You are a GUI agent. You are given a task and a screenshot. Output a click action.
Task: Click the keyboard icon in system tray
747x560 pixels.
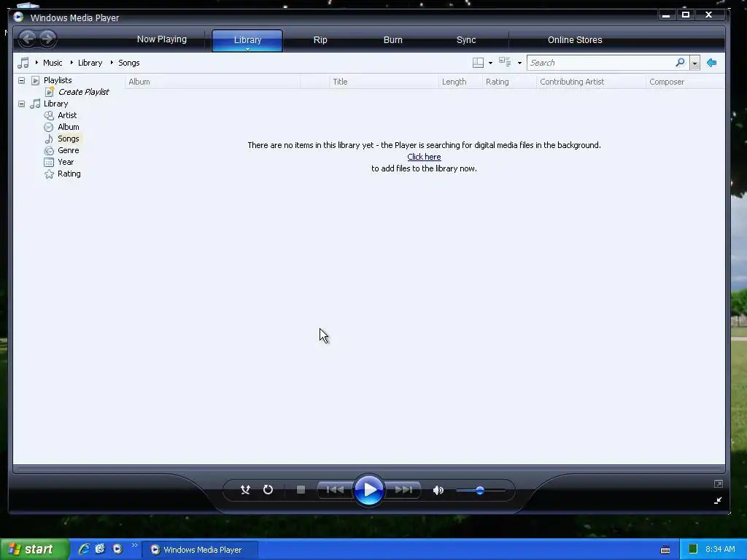tap(665, 550)
